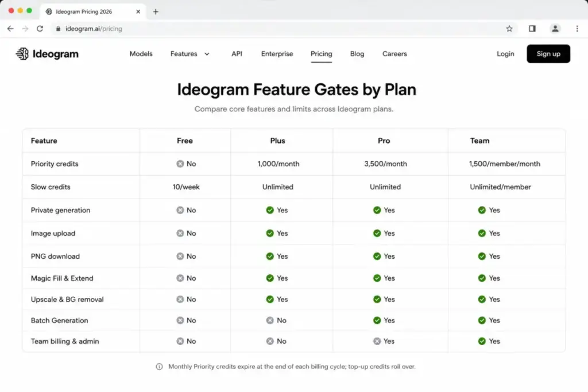The image size is (588, 392).
Task: Click the 1,000/month cell
Action: pyautogui.click(x=278, y=164)
